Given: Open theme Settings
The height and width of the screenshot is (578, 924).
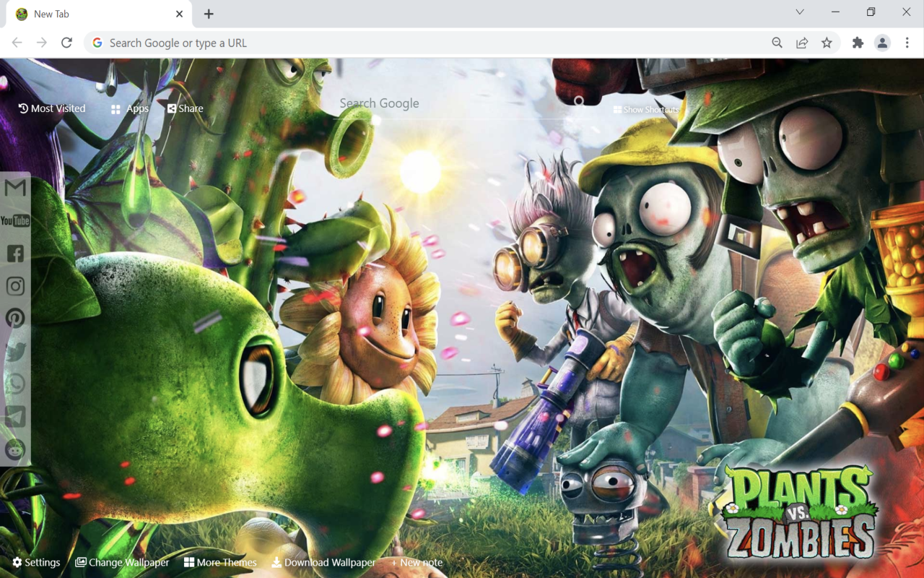Looking at the screenshot, I should click(36, 563).
